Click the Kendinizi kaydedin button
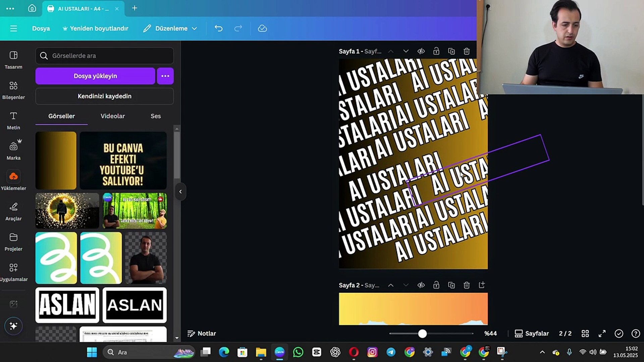 pyautogui.click(x=104, y=96)
